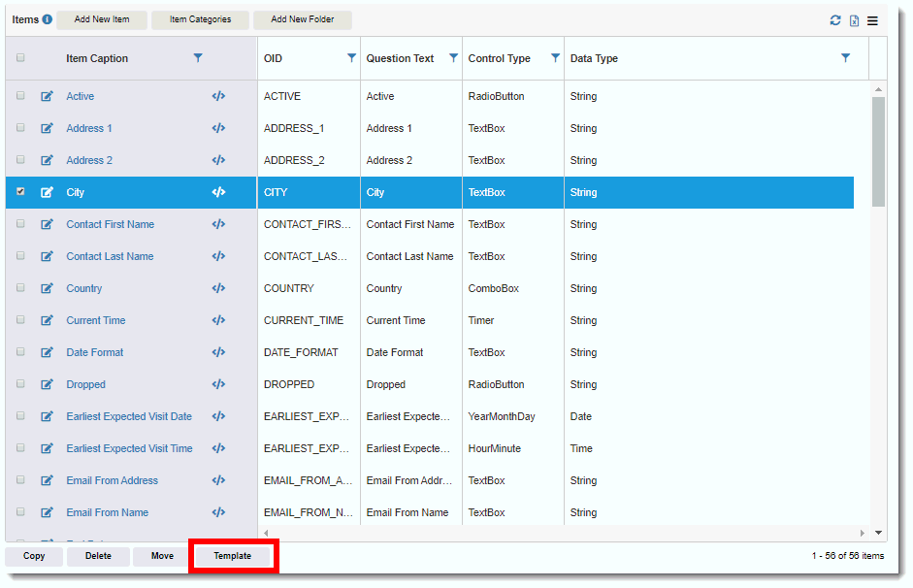Select the CURRENT_TIME OID cell
913x588 pixels.
pyautogui.click(x=309, y=320)
